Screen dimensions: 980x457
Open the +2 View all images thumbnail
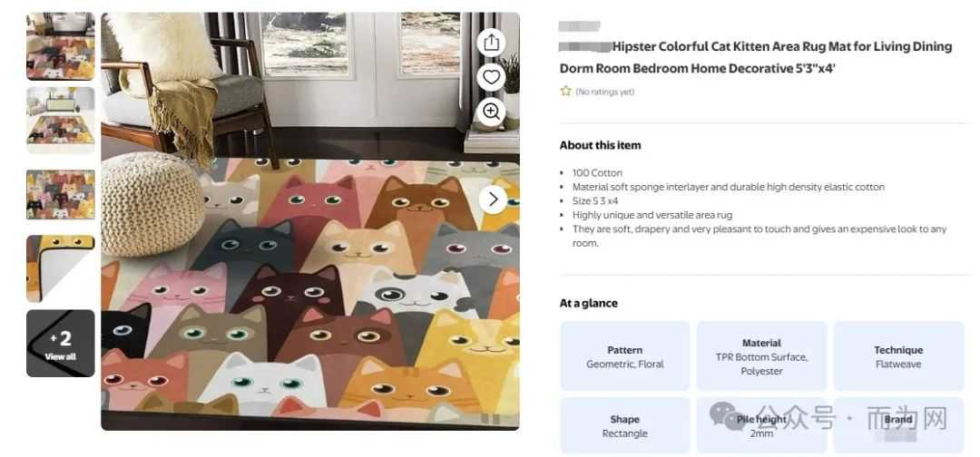[61, 344]
